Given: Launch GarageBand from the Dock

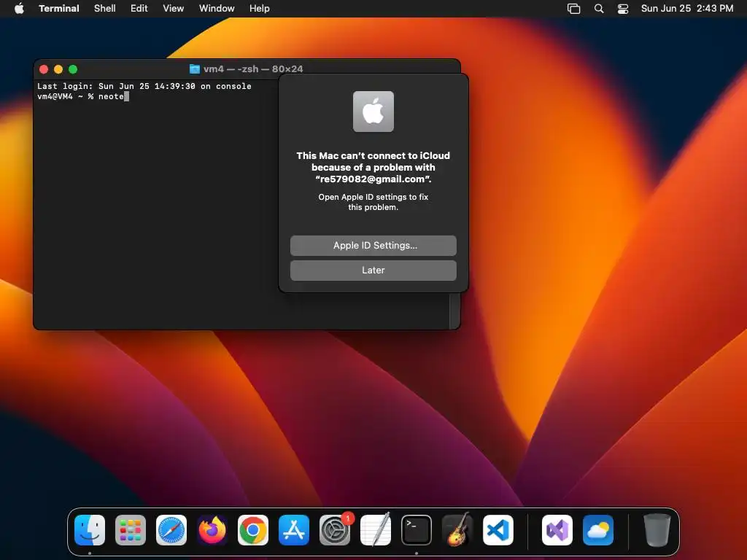Looking at the screenshot, I should (457, 530).
